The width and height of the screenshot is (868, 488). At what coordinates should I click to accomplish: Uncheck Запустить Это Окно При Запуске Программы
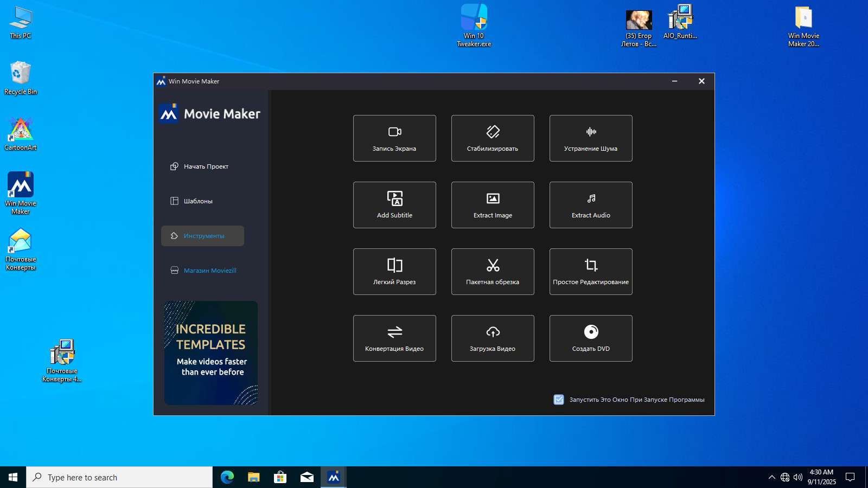click(x=559, y=400)
